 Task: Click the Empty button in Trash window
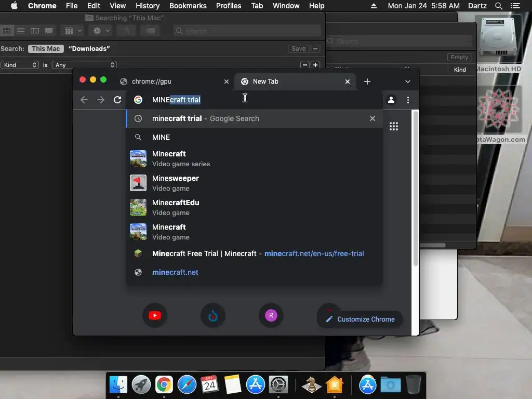pos(459,57)
